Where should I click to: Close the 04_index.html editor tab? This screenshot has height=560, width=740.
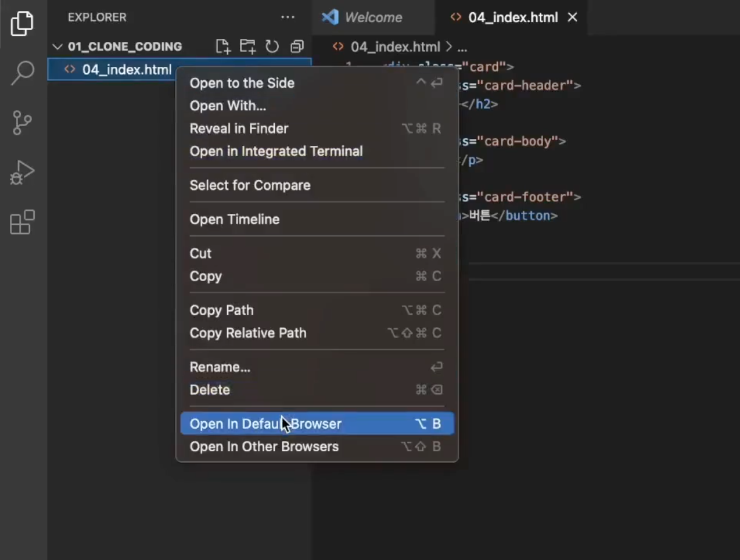coord(573,17)
